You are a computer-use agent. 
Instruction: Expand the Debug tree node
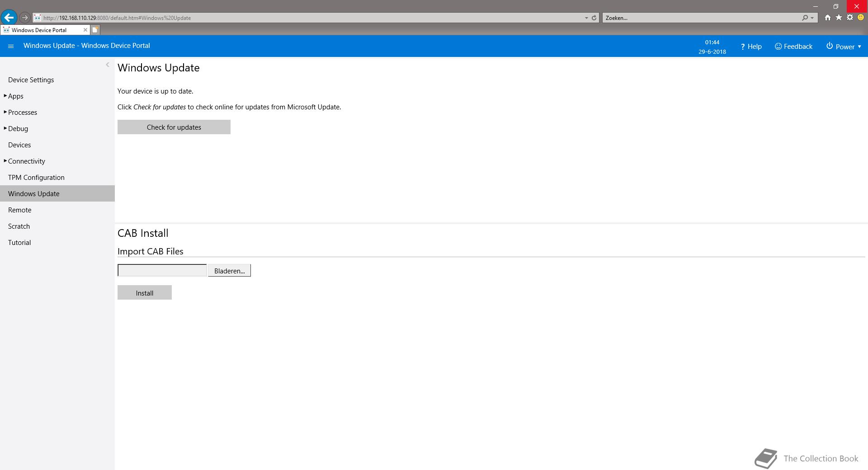[x=5, y=128]
